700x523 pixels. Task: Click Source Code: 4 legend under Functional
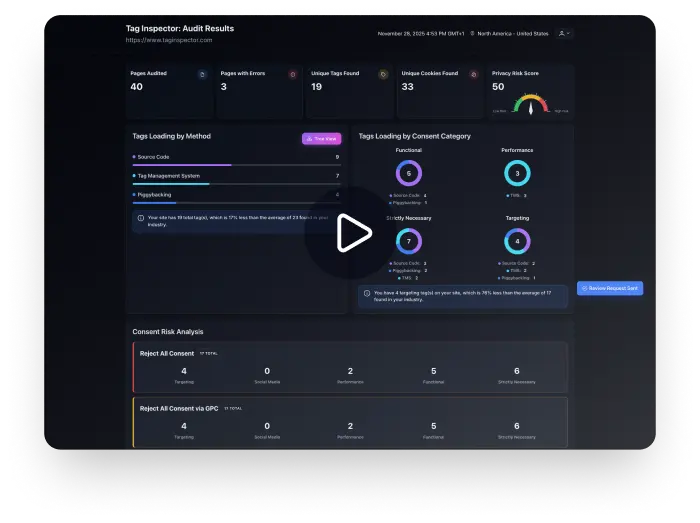click(408, 195)
